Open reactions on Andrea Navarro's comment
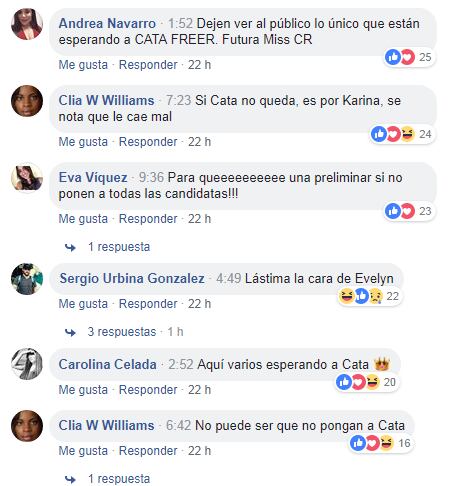The image size is (469, 486). (409, 57)
